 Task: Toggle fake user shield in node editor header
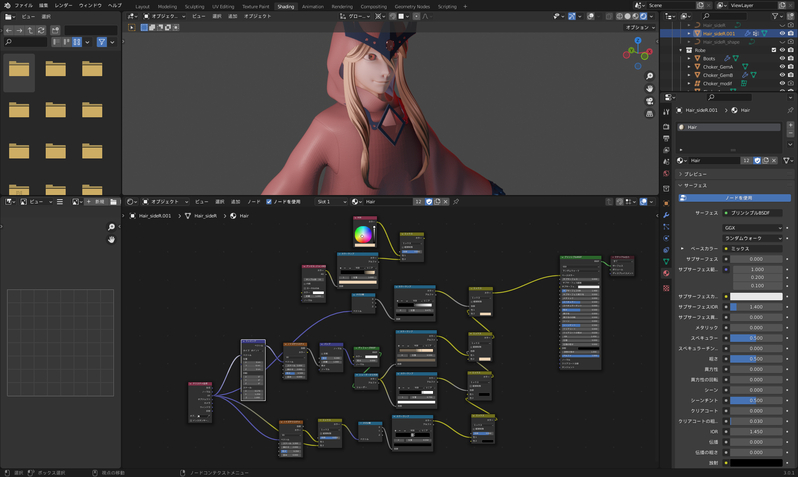coord(429,202)
